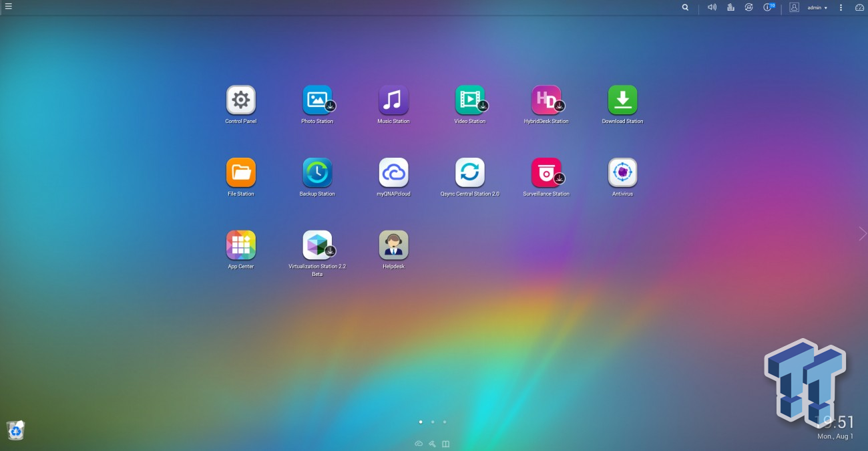The image size is (868, 451).
Task: Launch the Download Station app
Action: (622, 100)
